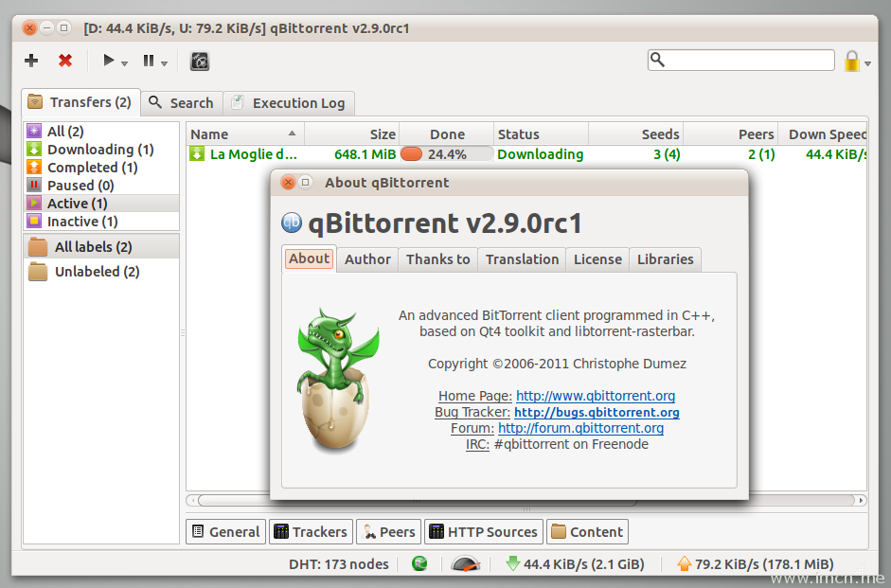The height and width of the screenshot is (588, 891).
Task: Open the Content properties button
Action: [x=588, y=532]
